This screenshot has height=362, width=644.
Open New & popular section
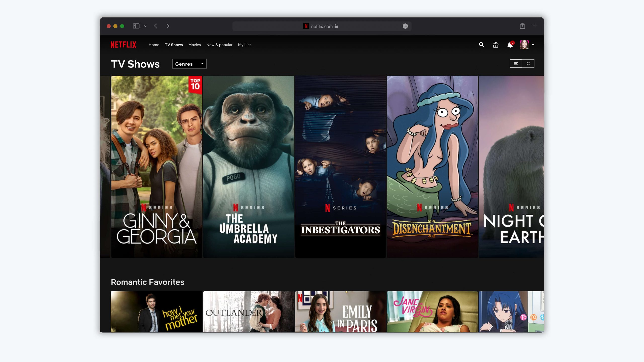point(219,45)
